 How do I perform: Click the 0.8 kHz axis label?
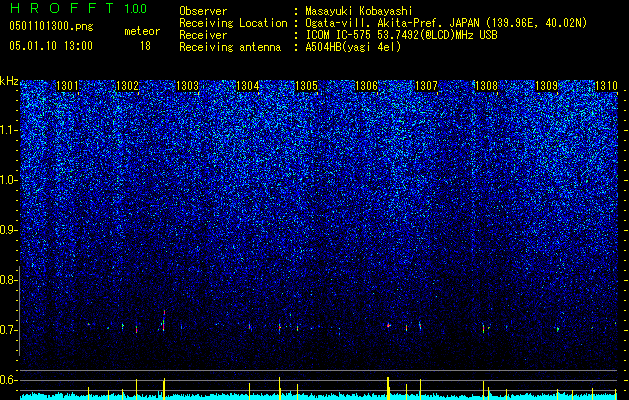tap(8, 280)
